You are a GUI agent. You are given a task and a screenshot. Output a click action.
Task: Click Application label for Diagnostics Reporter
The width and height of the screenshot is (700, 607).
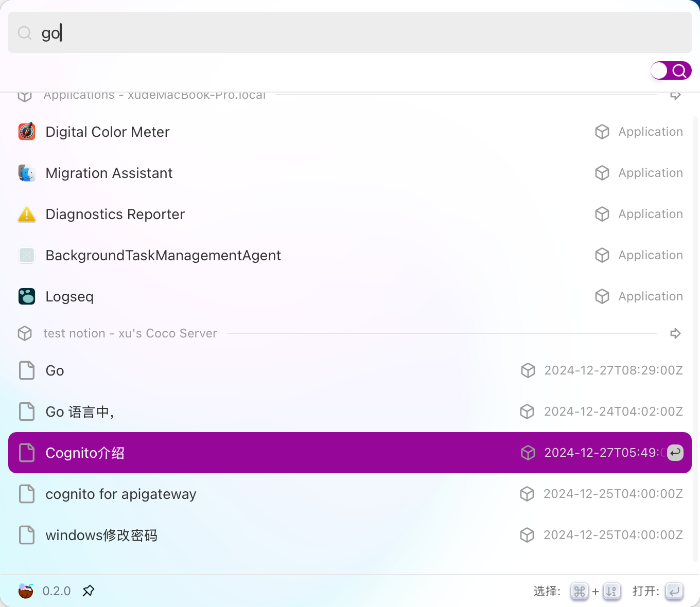(651, 214)
